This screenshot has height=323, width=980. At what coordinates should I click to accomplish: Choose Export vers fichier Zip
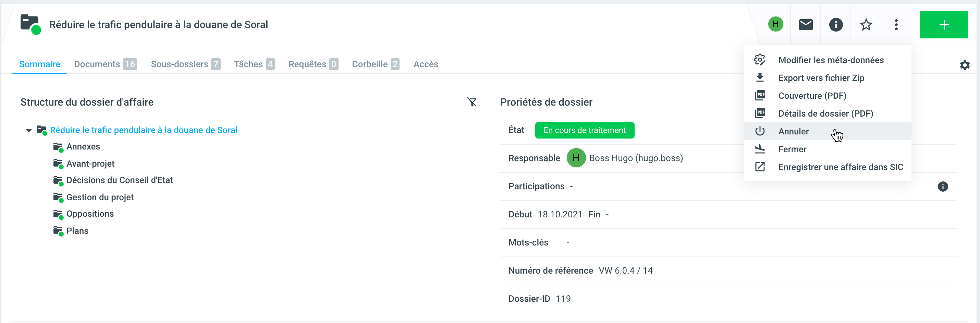point(821,78)
